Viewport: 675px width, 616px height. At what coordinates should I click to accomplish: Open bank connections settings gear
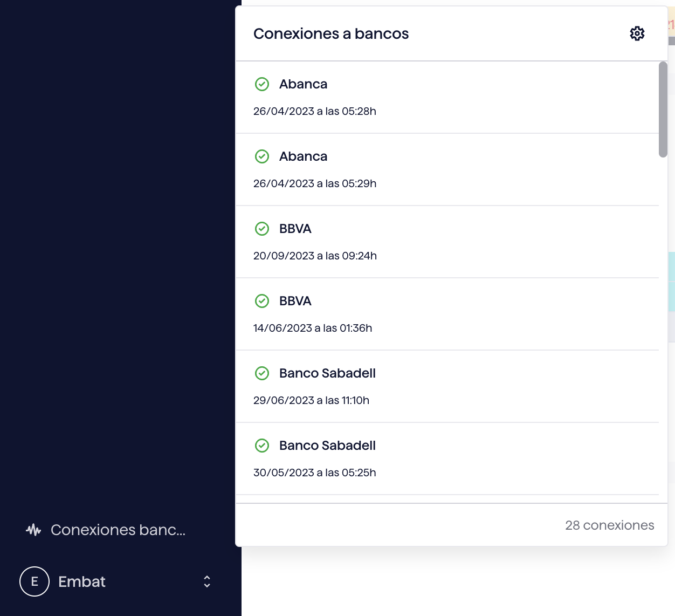[637, 33]
